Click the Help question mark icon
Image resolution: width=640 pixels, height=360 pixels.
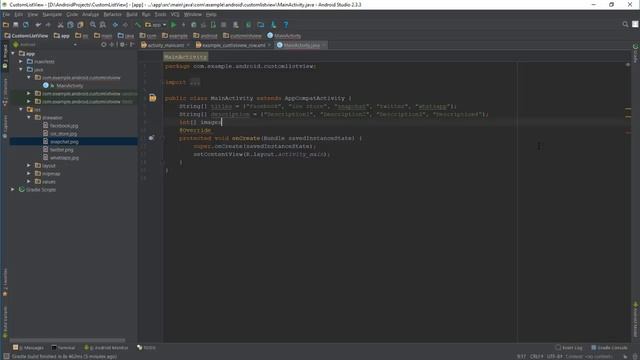pos(286,25)
